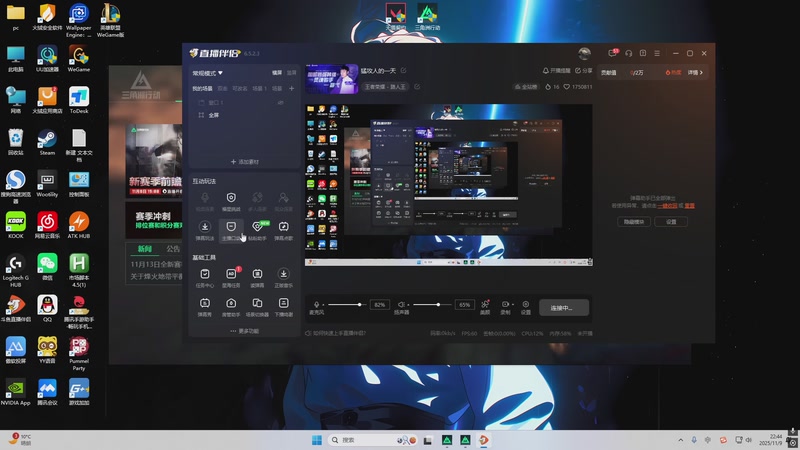Viewport: 800px width, 450px height.
Task: Click the taskbar 搜索 search box
Action: (373, 440)
